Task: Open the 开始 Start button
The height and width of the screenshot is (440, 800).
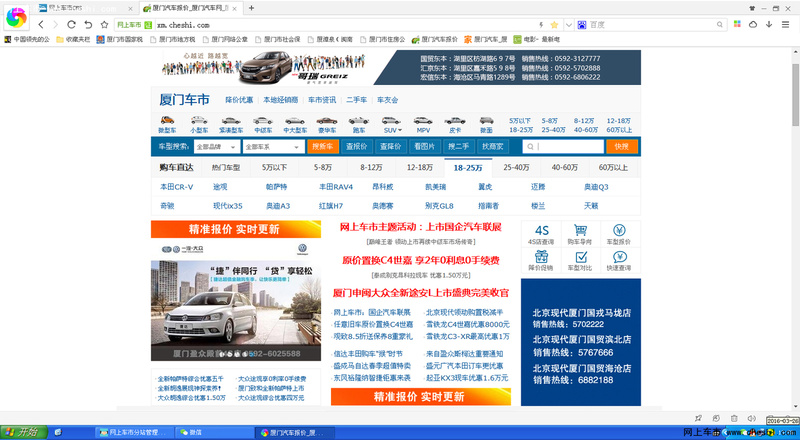Action: click(23, 432)
